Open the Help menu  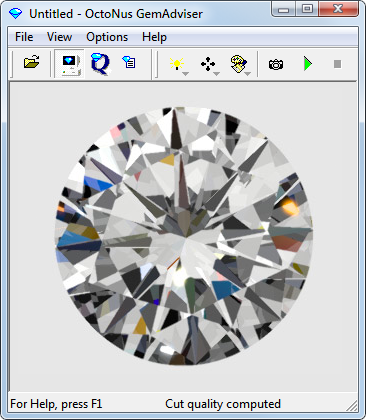coord(154,37)
